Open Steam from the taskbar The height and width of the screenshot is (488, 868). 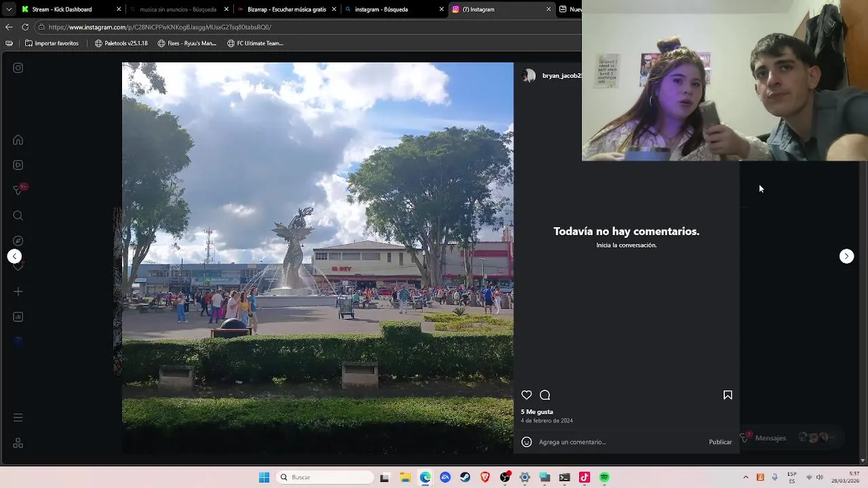(x=465, y=477)
